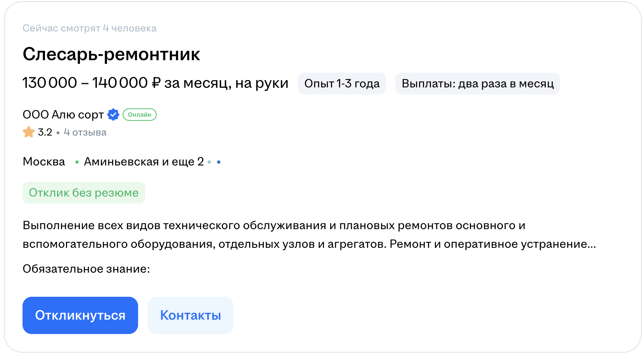Open the Слесарь-ремонтник vacancy title
Viewport: 644px width, 355px height.
(x=111, y=54)
